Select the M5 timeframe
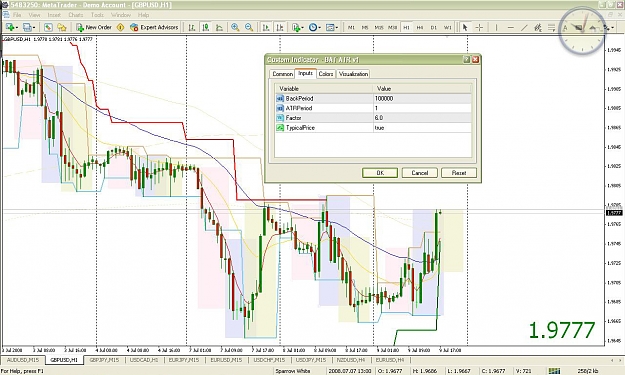This screenshot has height=375, width=625. 365,27
